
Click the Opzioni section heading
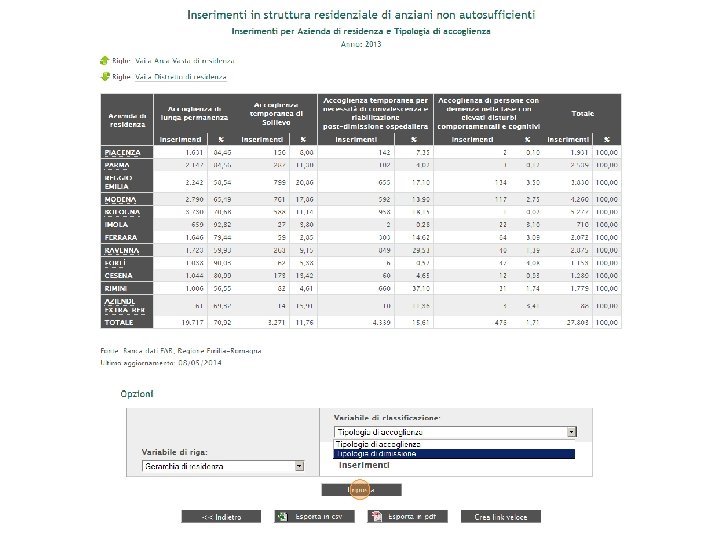click(137, 394)
